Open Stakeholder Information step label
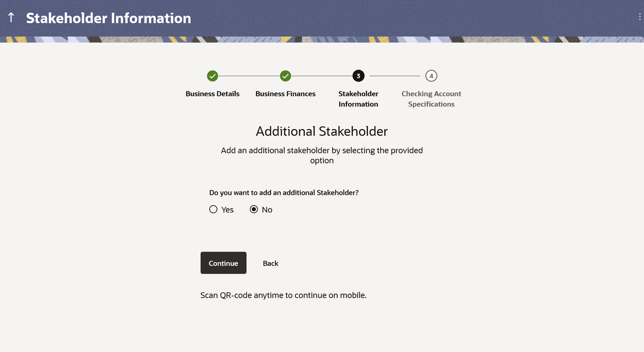 pyautogui.click(x=358, y=99)
